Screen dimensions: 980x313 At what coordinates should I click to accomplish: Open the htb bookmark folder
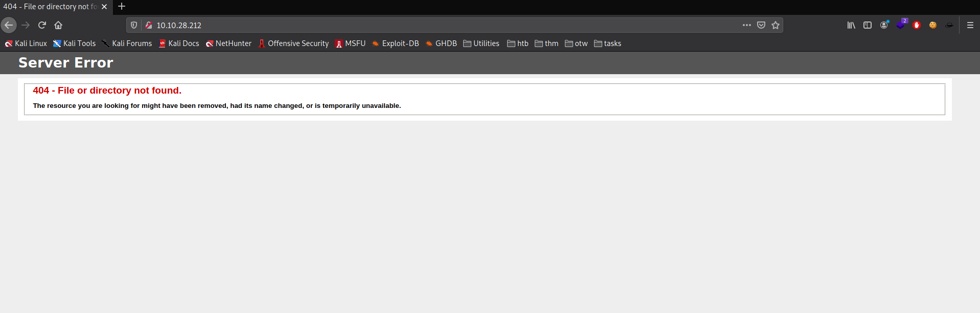[518, 43]
